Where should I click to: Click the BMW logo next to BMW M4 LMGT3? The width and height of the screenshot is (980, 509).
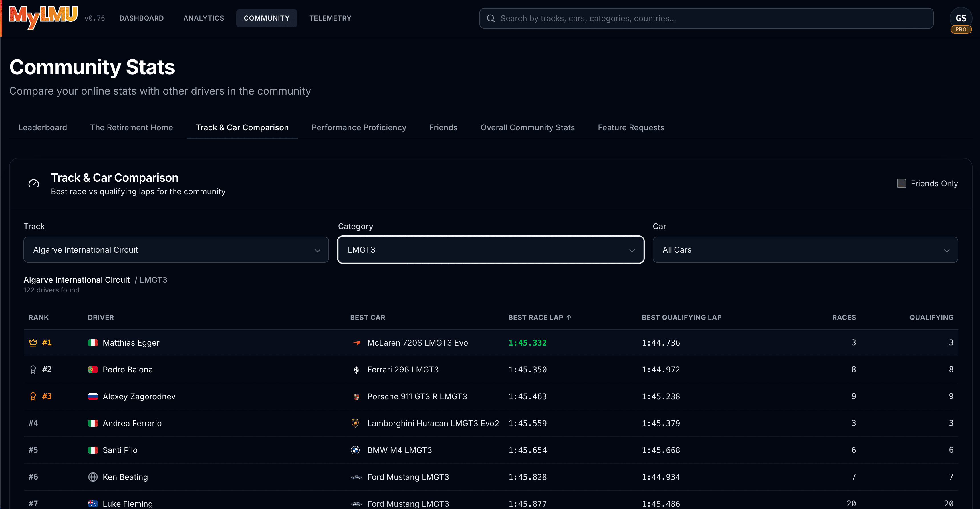[x=355, y=450]
